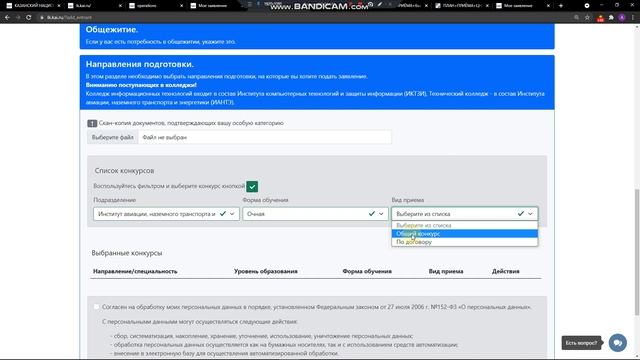Click the round media control icon near new tab
The height and width of the screenshot is (360, 640).
tap(587, 6)
